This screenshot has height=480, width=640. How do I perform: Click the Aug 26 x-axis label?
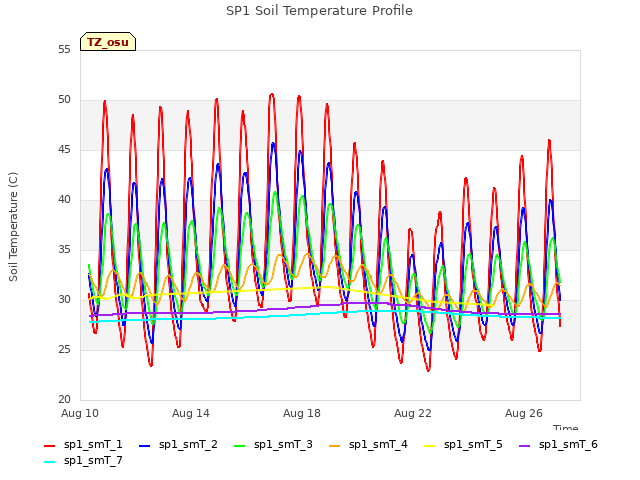click(x=524, y=413)
